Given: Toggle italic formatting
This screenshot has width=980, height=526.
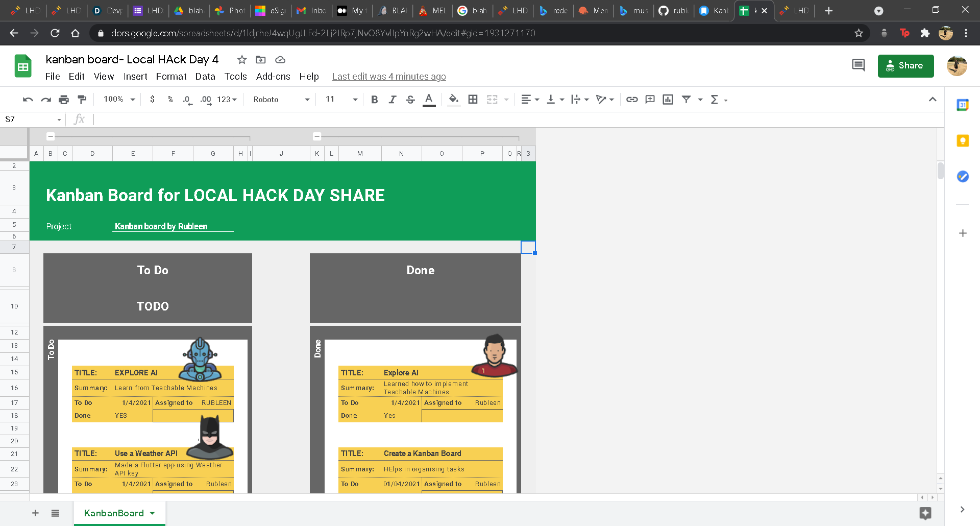Looking at the screenshot, I should [x=392, y=100].
